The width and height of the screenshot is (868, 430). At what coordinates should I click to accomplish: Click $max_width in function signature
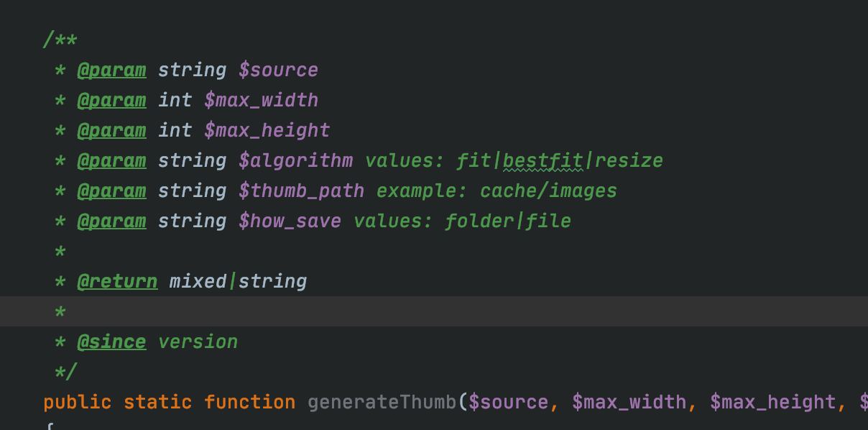coord(629,403)
